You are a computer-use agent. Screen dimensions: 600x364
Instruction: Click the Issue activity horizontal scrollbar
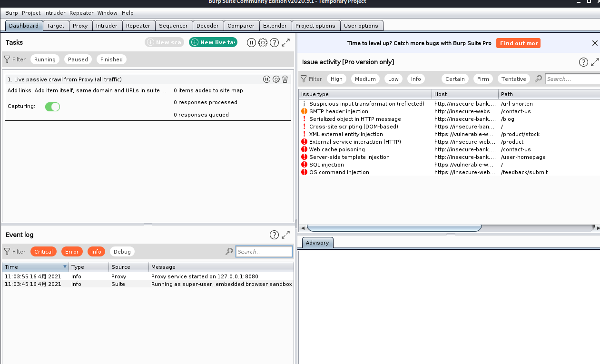pyautogui.click(x=394, y=228)
